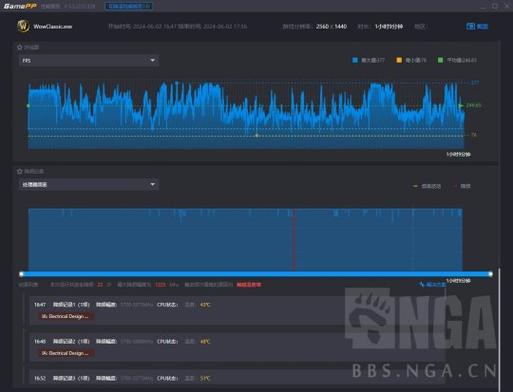Toggle the yellow minimum-value 76 legend
Image resolution: width=513 pixels, height=392 pixels.
411,60
